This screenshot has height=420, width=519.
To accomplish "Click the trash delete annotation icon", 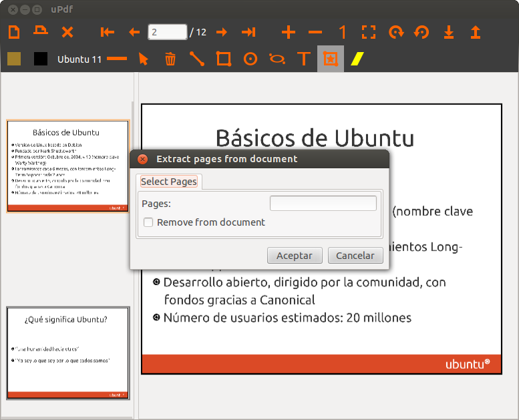I will point(170,59).
